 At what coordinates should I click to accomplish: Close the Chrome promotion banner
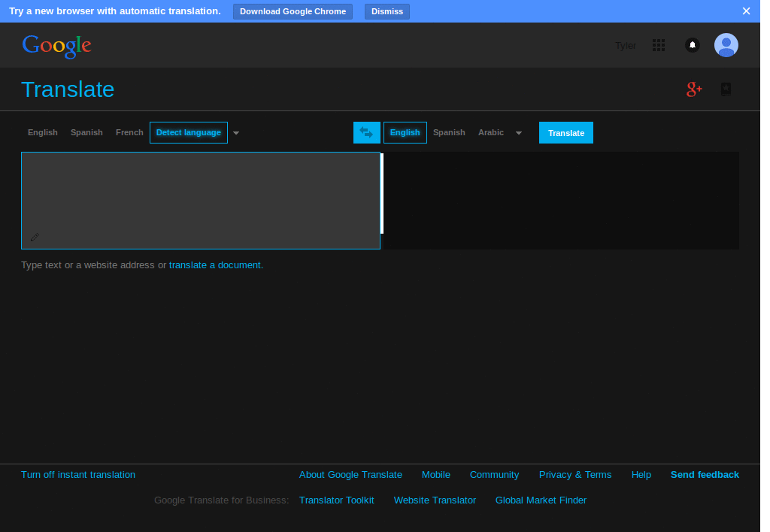coord(746,11)
